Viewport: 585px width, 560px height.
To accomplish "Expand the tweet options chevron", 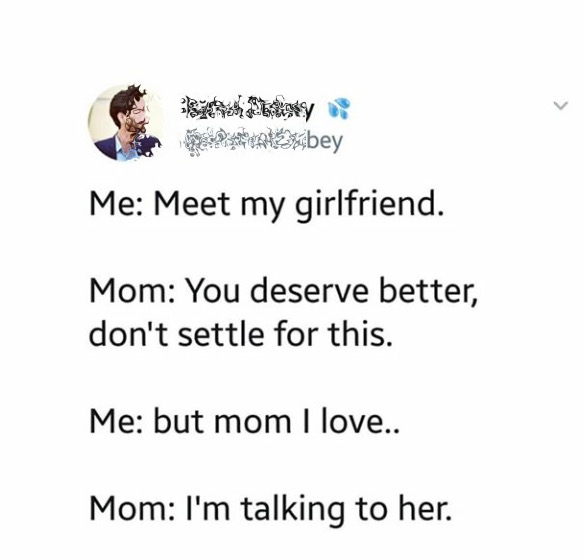I will point(561,106).
